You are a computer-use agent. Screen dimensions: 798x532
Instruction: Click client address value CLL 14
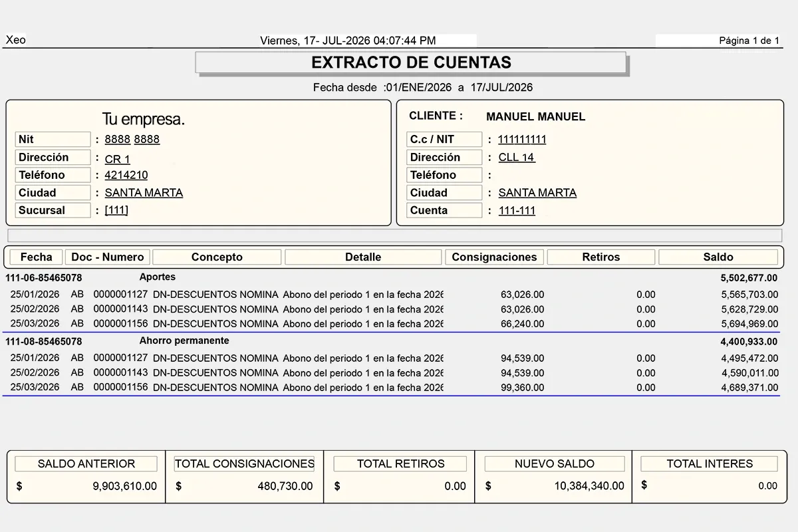pos(517,158)
